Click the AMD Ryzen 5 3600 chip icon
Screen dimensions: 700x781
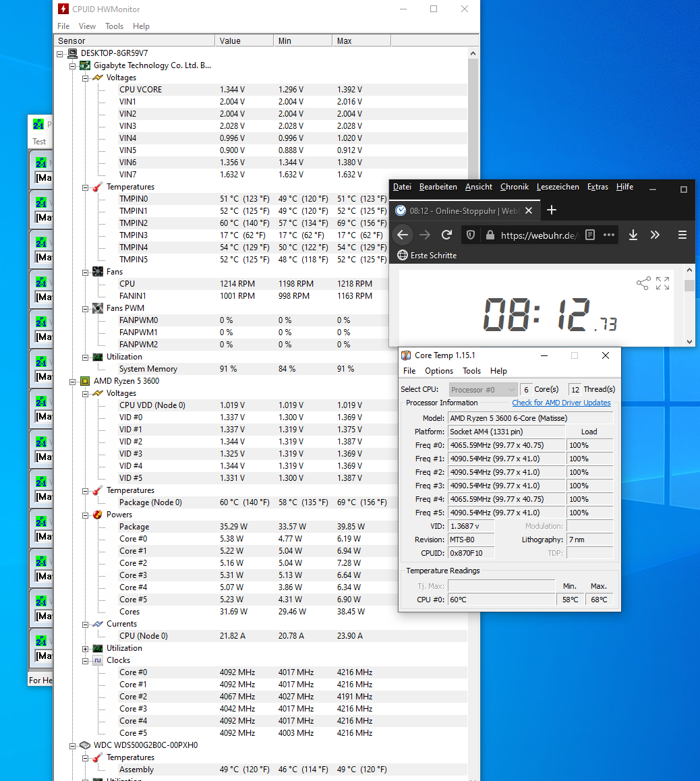tap(85, 381)
